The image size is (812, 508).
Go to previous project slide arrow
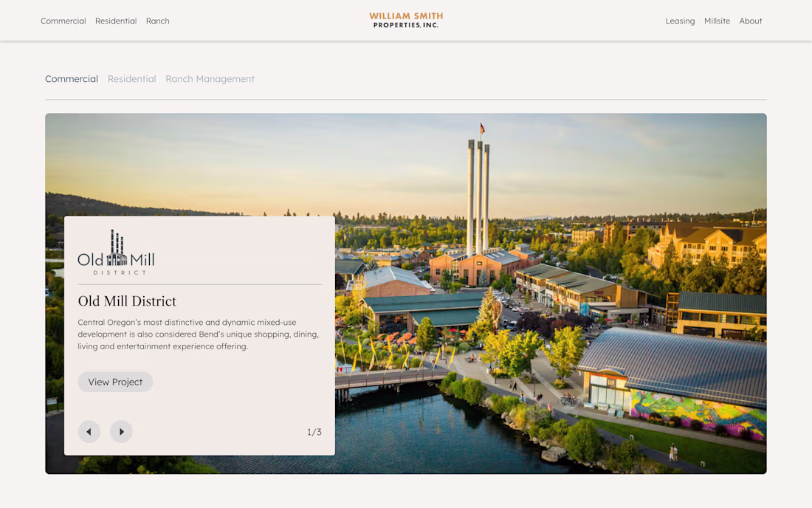(x=89, y=431)
